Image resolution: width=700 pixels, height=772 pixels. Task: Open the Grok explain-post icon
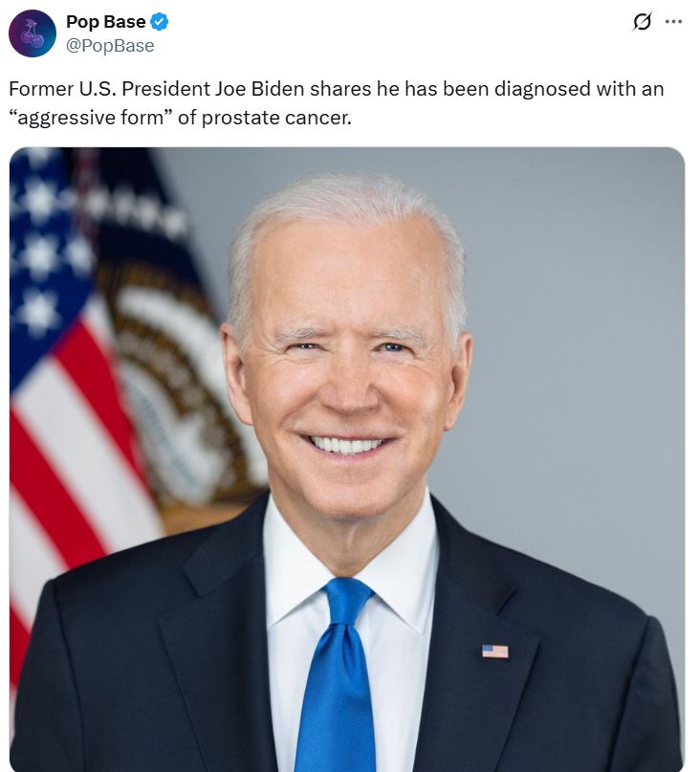click(642, 22)
